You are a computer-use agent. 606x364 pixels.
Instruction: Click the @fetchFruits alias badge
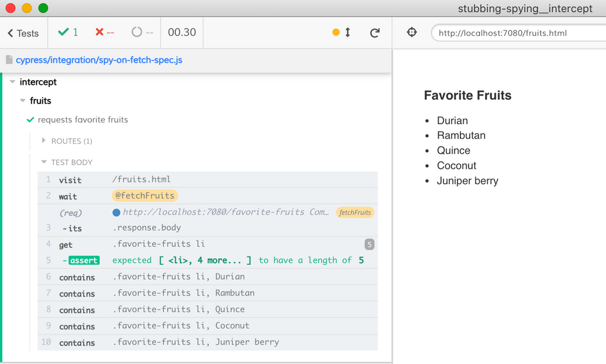[x=144, y=196]
